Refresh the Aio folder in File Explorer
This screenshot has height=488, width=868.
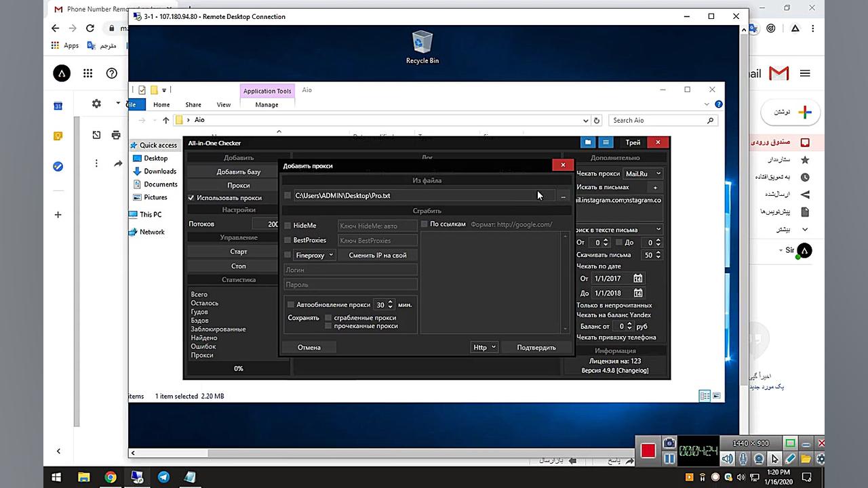coord(597,120)
